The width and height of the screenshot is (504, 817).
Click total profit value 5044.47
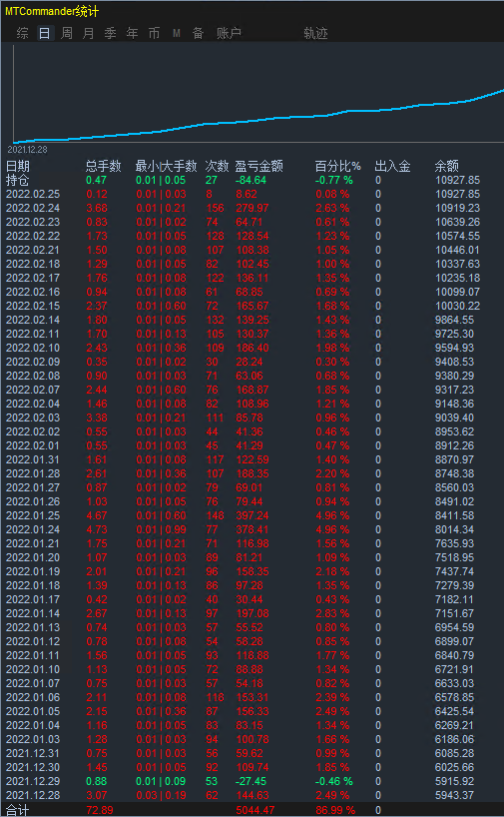coord(255,810)
